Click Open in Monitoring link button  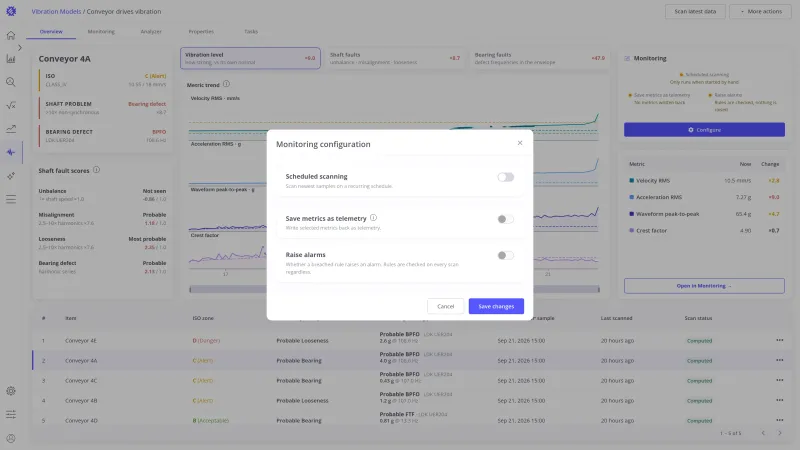point(704,286)
